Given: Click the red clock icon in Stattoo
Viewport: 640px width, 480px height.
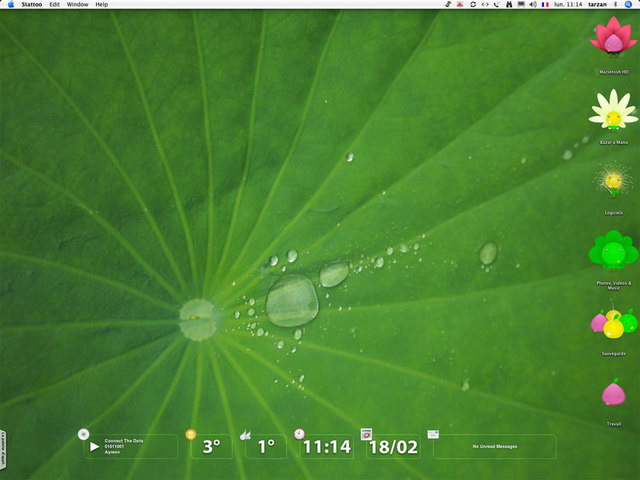Looking at the screenshot, I should [299, 434].
